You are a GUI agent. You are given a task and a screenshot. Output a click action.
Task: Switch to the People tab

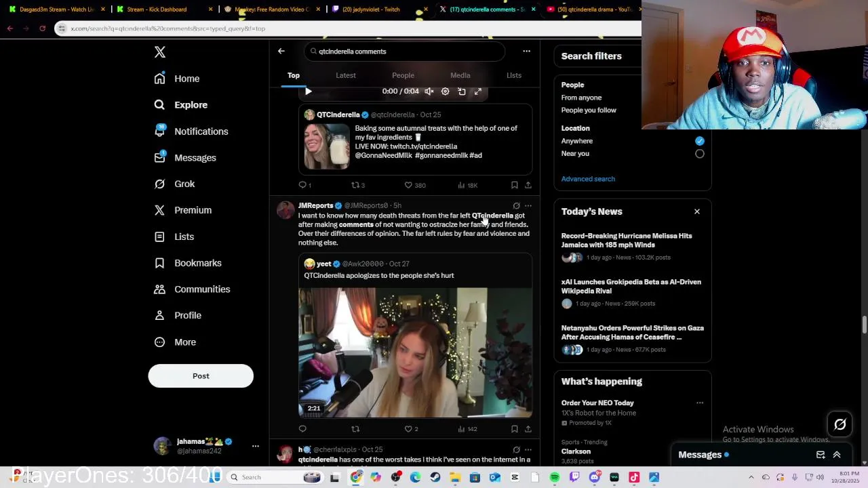403,75
